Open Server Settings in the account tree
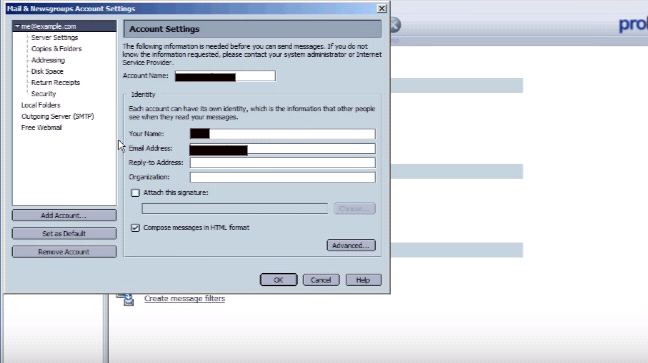The image size is (648, 363). point(55,38)
